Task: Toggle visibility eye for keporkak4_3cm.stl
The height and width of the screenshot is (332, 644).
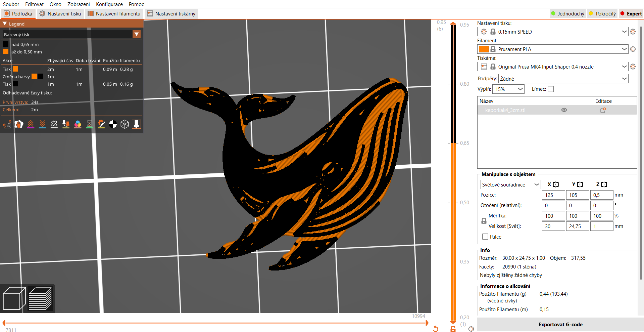Action: (564, 110)
